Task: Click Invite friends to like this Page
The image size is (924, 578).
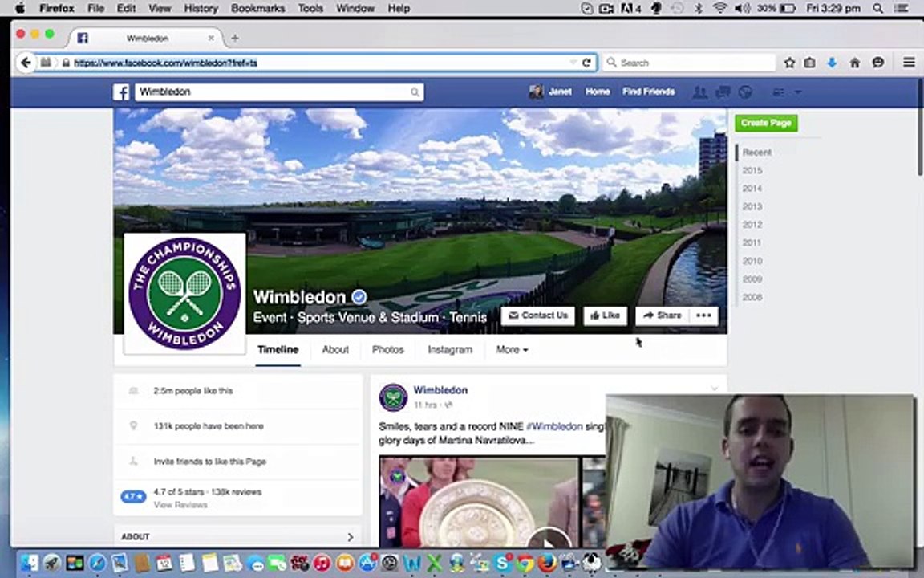Action: point(210,462)
